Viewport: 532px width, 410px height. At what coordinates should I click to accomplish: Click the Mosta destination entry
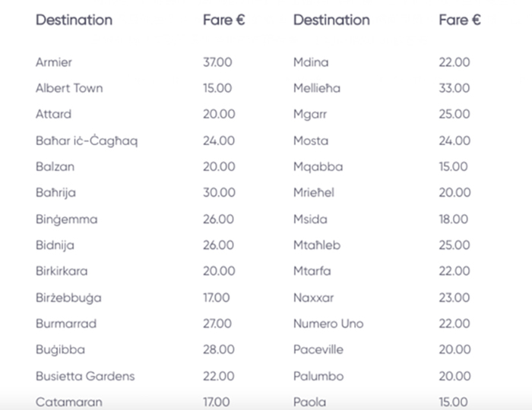click(311, 140)
